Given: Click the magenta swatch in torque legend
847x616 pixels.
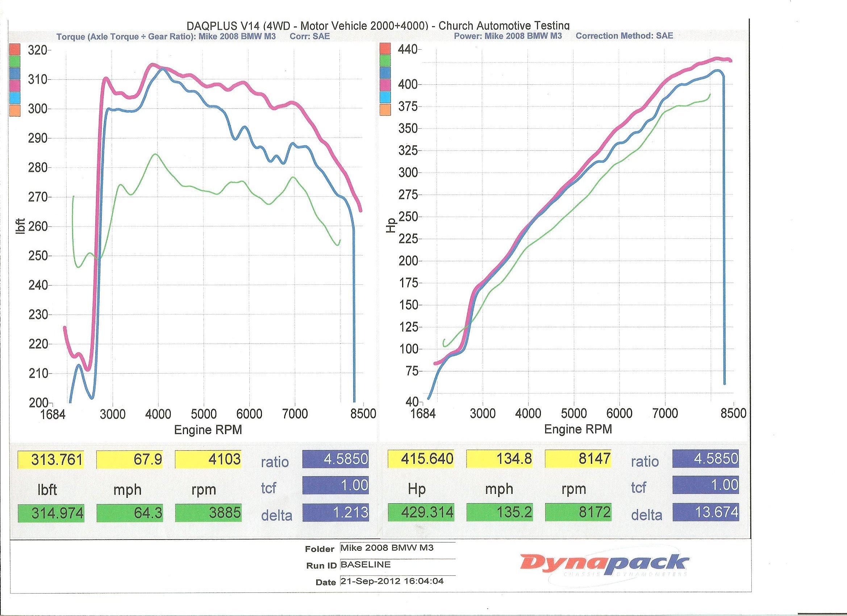Looking at the screenshot, I should [14, 86].
